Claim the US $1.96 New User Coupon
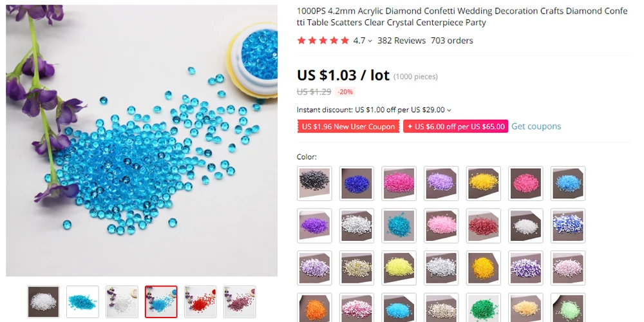The height and width of the screenshot is (322, 644). (x=348, y=126)
